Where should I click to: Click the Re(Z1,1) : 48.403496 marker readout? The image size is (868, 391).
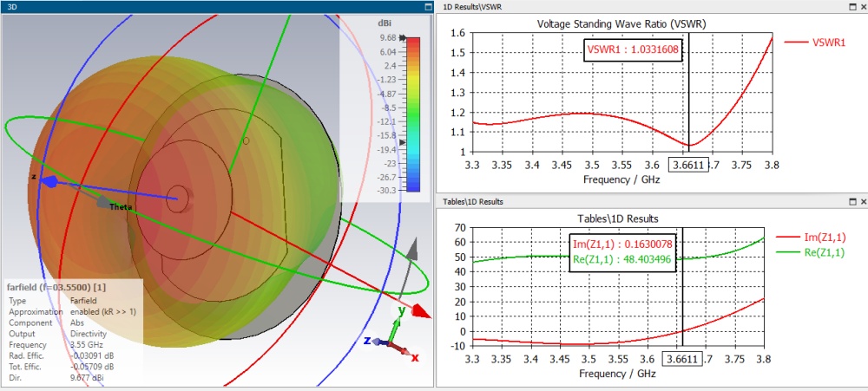click(622, 259)
